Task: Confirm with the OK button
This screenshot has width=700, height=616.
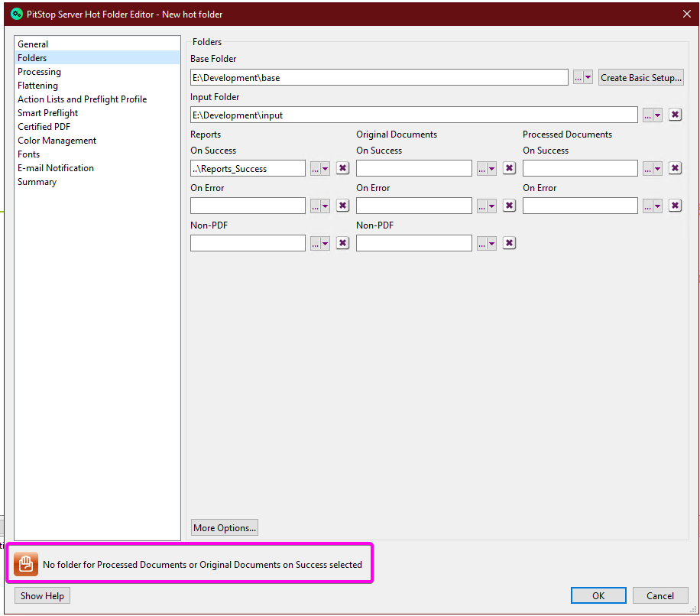Action: pos(598,596)
